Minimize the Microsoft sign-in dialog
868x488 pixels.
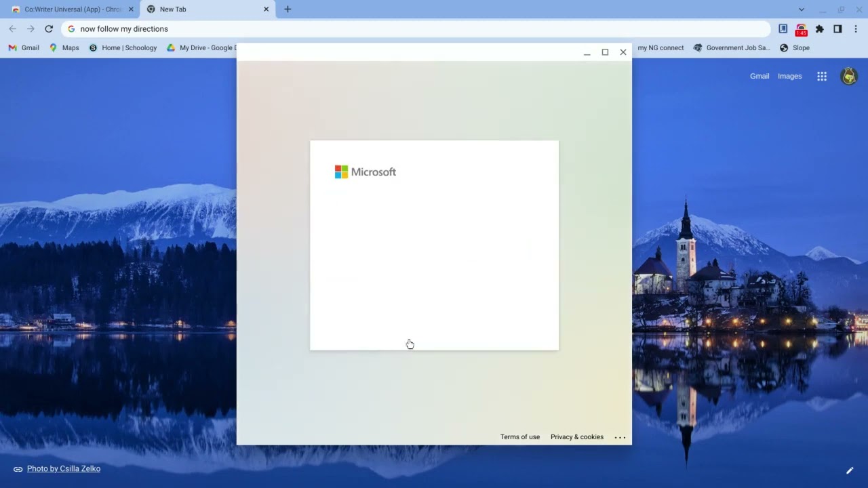tap(587, 53)
